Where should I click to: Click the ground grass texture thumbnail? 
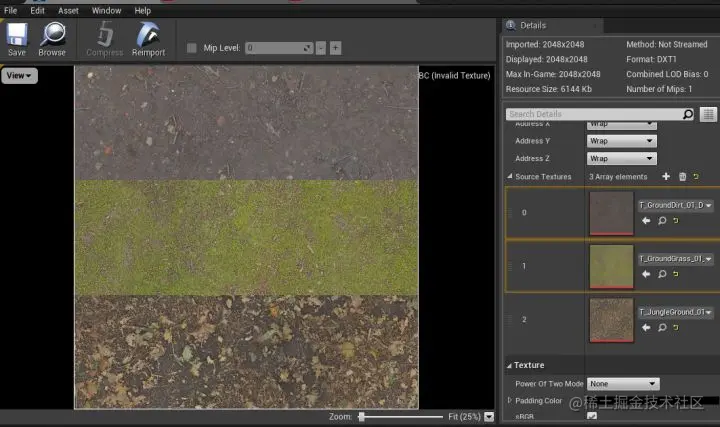(611, 267)
